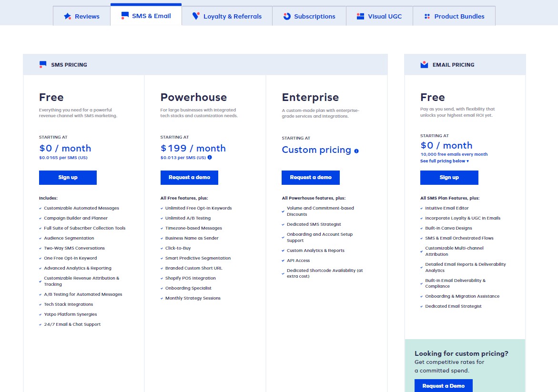Click Tech Stack Integrations feature

68,304
